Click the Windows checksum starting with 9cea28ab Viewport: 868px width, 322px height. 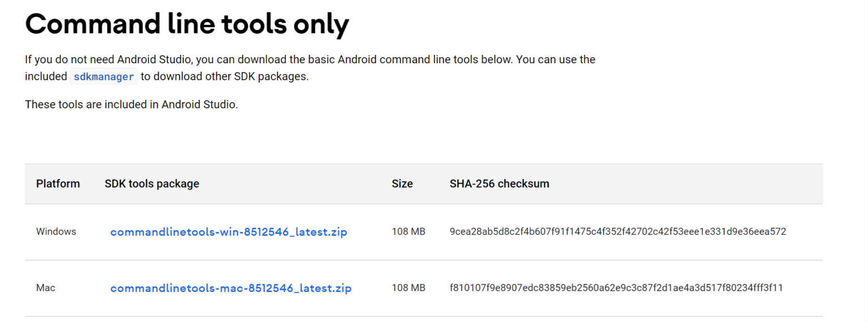618,232
